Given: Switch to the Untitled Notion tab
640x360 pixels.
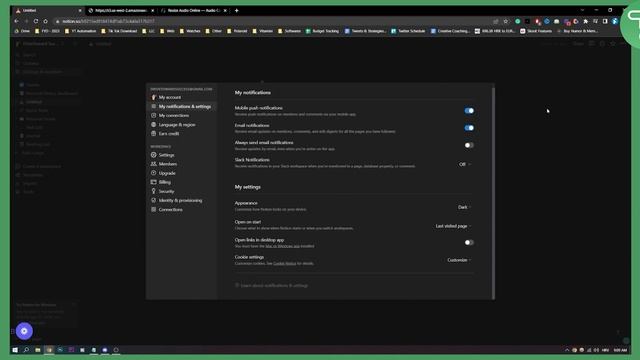Looking at the screenshot, I should coord(48,11).
